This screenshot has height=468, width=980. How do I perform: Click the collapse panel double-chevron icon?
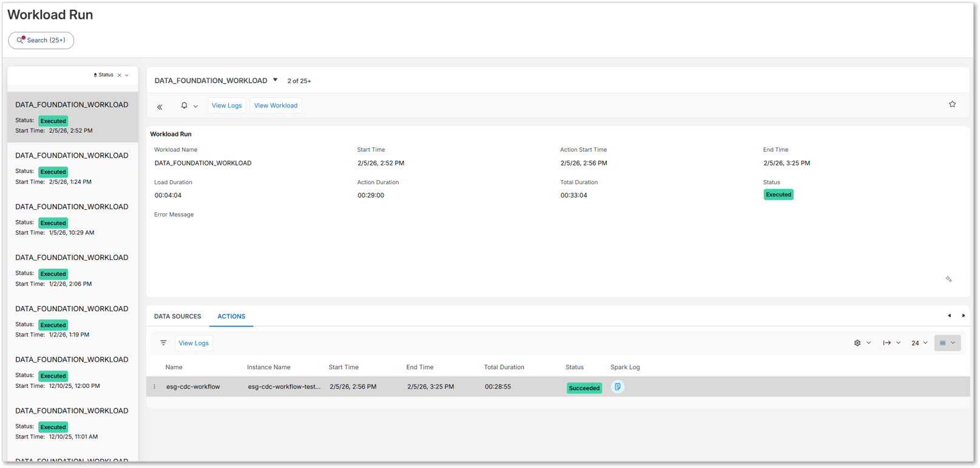[160, 107]
